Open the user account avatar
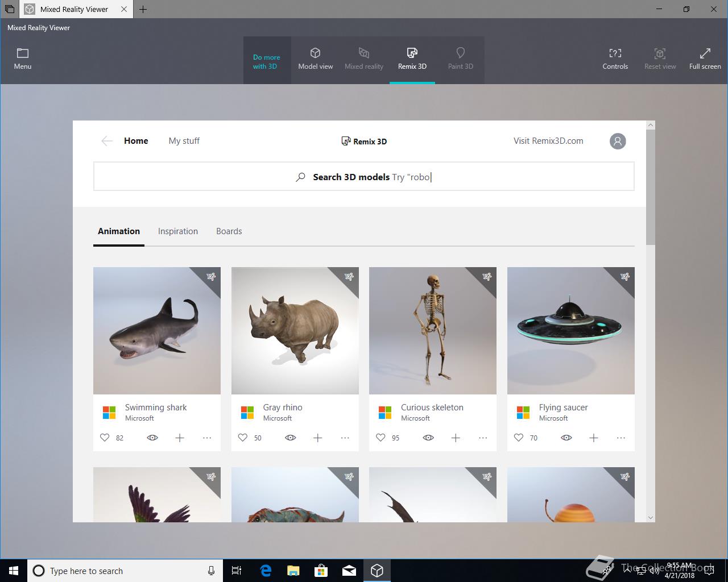Viewport: 728px width, 582px height. pos(618,141)
